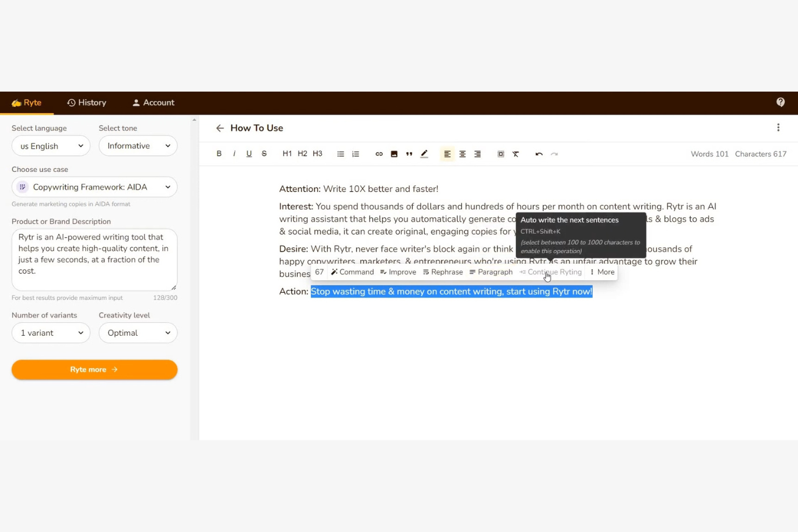Align text to the left
798x532 pixels.
coord(448,154)
